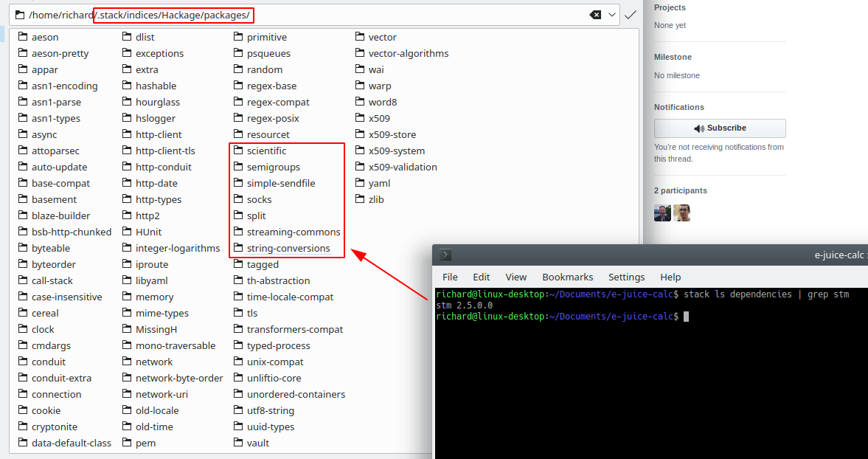Screen dimensions: 868x459
Task: Click the second participant avatar
Action: (682, 212)
